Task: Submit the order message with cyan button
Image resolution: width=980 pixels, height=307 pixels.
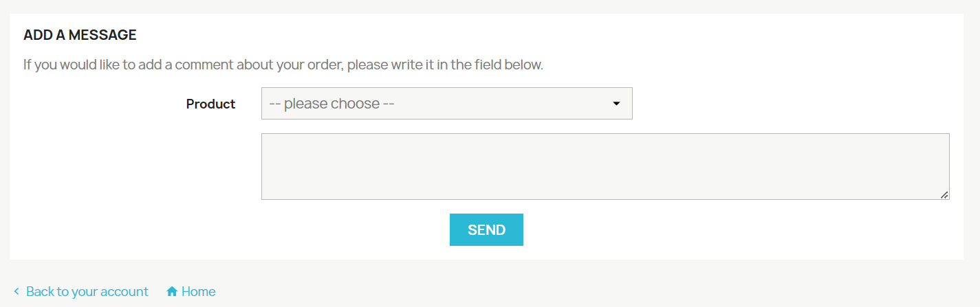Action: 486,230
